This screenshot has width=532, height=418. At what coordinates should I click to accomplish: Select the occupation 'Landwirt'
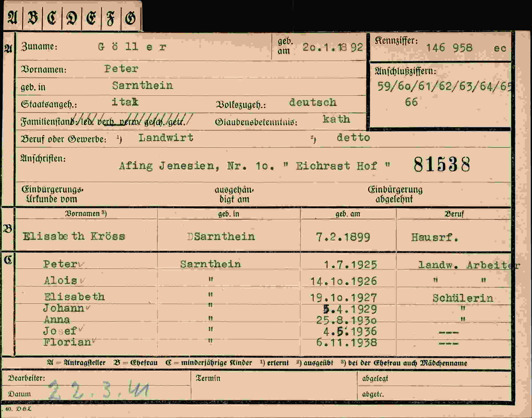(x=166, y=138)
